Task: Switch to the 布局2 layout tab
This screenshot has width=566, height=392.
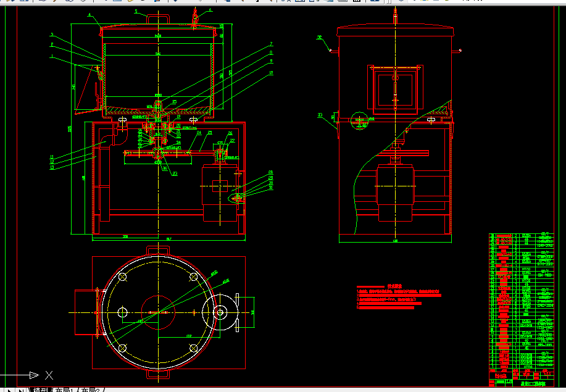Action: pyautogui.click(x=90, y=390)
